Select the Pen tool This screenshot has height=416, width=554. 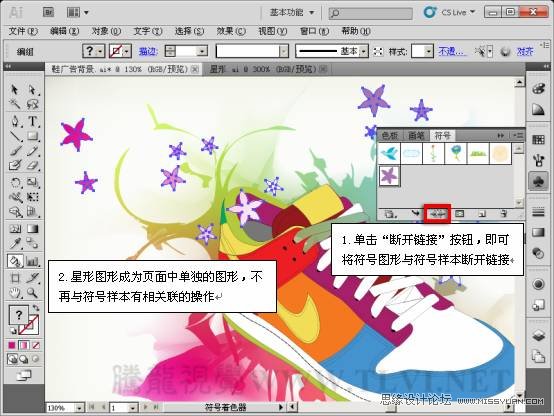pyautogui.click(x=15, y=121)
